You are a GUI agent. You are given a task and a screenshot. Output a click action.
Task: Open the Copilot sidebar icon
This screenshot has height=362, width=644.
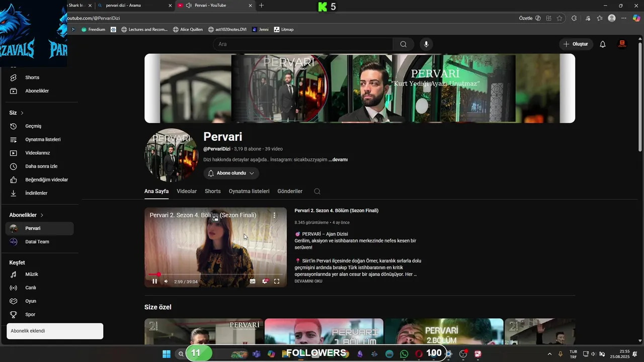[636, 18]
